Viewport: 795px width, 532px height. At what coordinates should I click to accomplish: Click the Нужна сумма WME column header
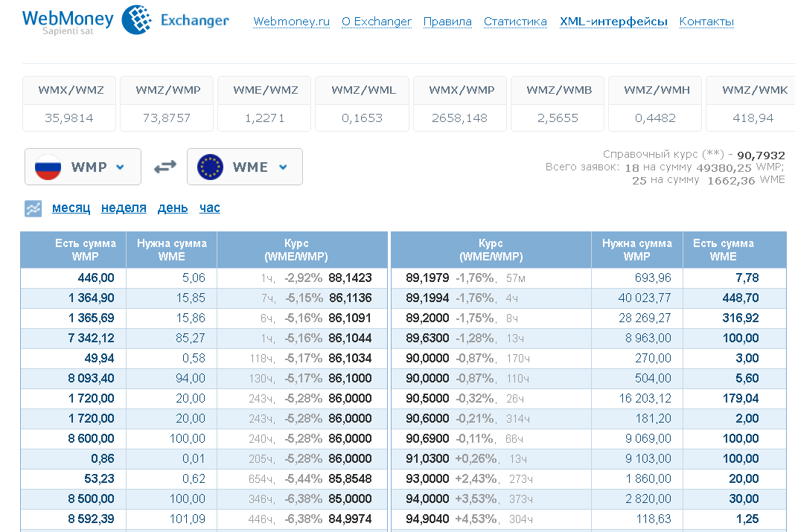click(172, 250)
